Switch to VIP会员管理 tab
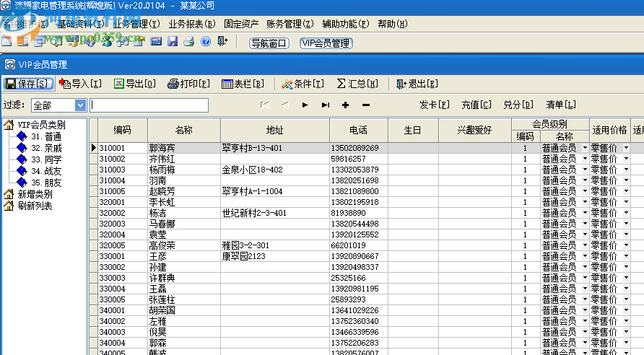 pyautogui.click(x=326, y=43)
